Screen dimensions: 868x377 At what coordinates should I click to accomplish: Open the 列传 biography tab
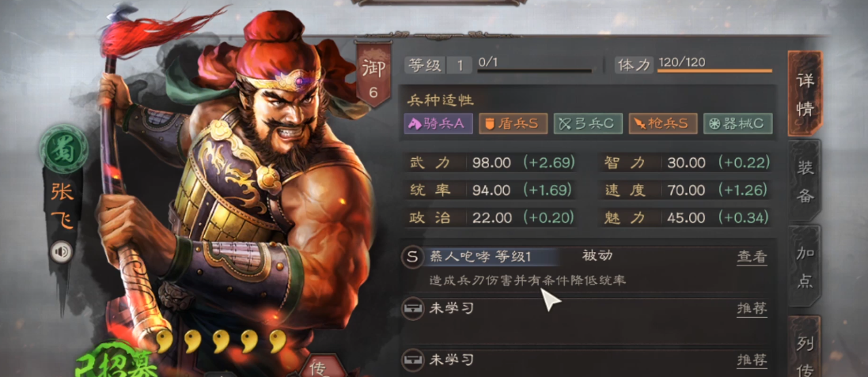[805, 347]
